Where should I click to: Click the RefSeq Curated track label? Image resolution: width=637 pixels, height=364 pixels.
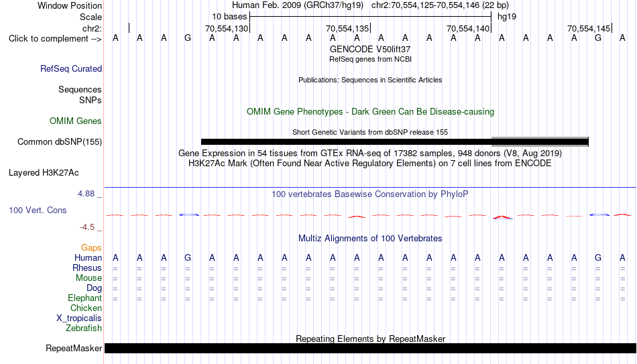70,68
